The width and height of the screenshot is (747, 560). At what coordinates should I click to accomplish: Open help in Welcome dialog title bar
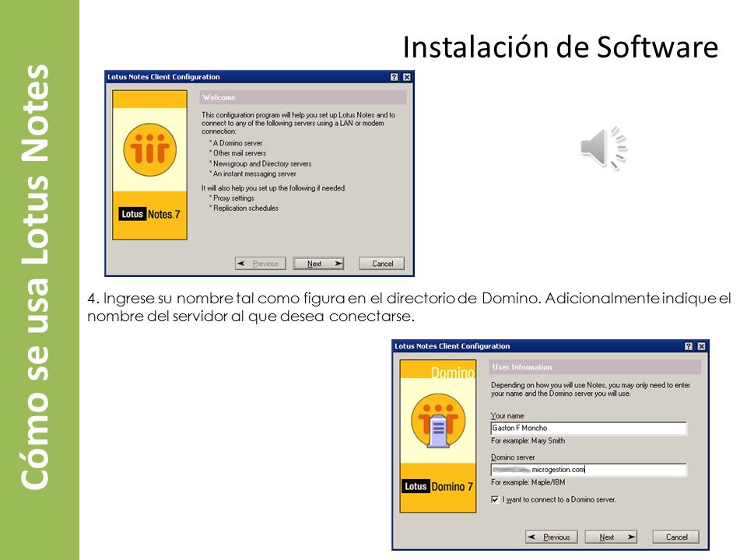(x=394, y=77)
